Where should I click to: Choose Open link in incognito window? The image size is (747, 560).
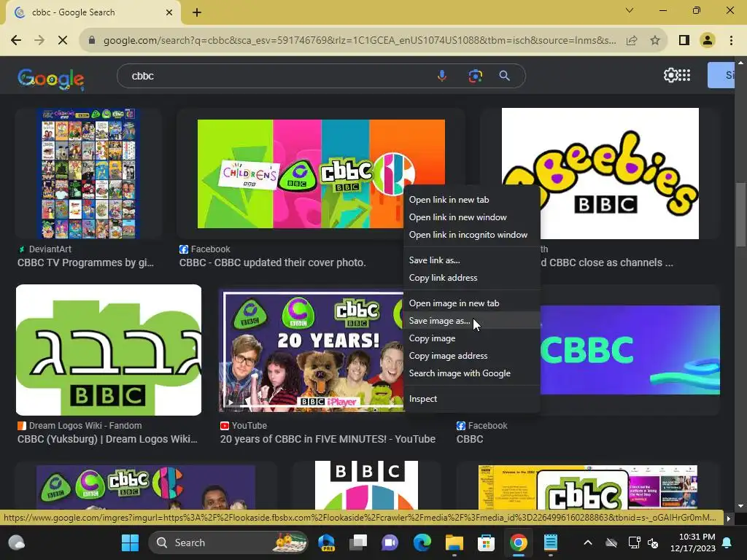472,235
